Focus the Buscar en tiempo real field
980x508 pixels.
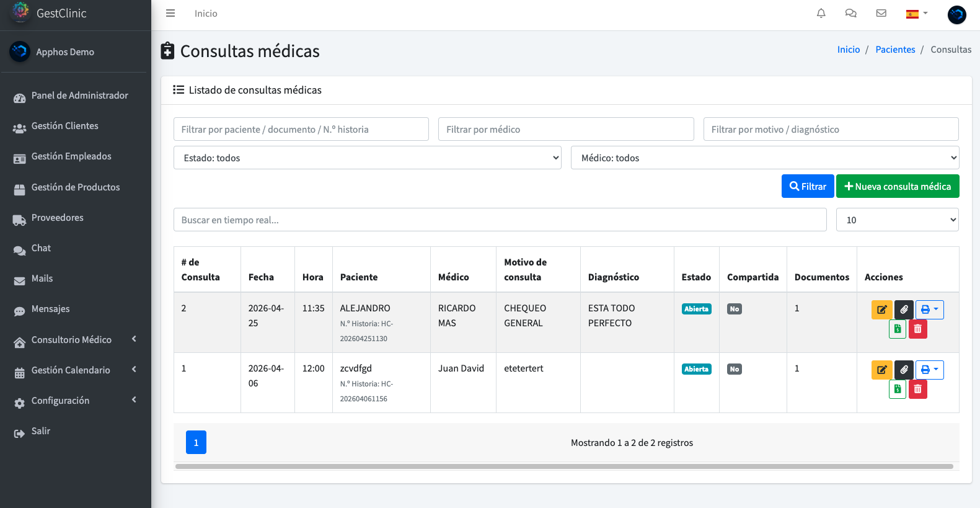click(500, 220)
